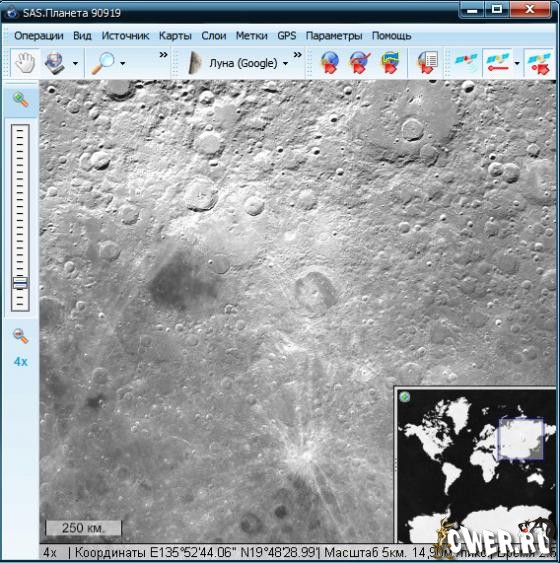Viewport: 560px width, 563px height.
Task: Click the highlighted rectangle in minimap
Action: click(521, 438)
